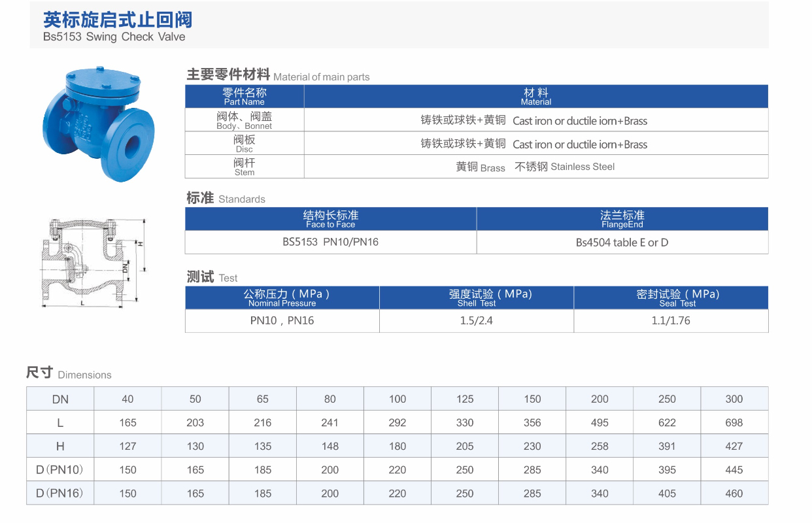812x523 pixels.
Task: Select the Shell Test header
Action: pyautogui.click(x=477, y=298)
